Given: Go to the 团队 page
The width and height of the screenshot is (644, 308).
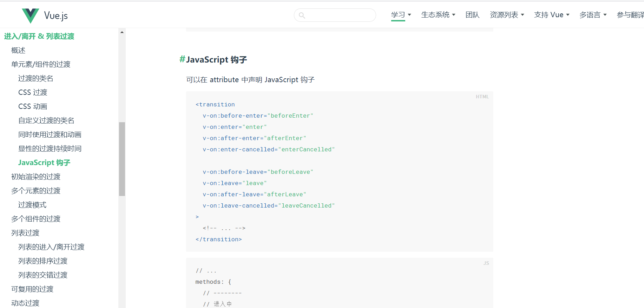Looking at the screenshot, I should pos(472,15).
